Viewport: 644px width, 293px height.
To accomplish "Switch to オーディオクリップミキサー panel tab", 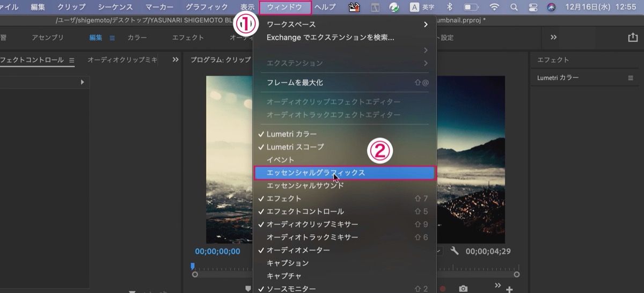I will tap(122, 60).
